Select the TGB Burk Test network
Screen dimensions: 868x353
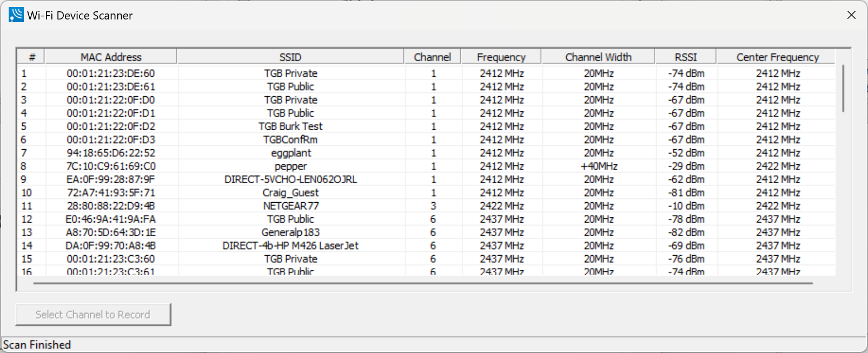(290, 126)
